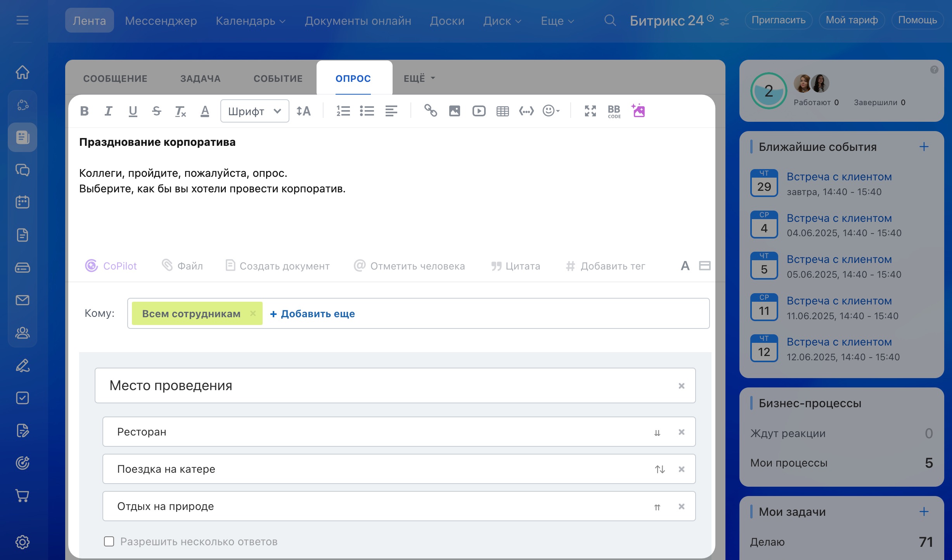Toggle the text formatting panel A icon
Image resolution: width=952 pixels, height=560 pixels.
coord(685,266)
